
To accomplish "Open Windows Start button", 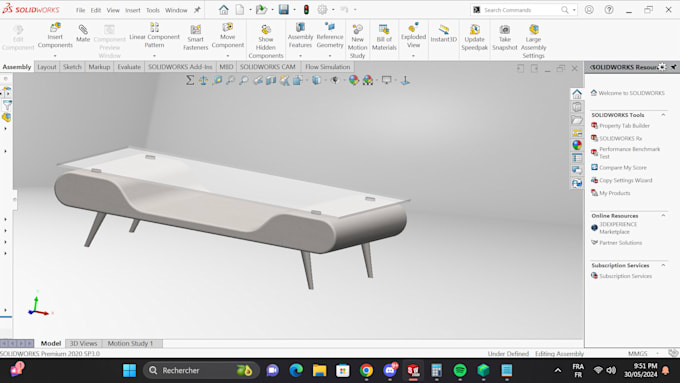I will 130,370.
